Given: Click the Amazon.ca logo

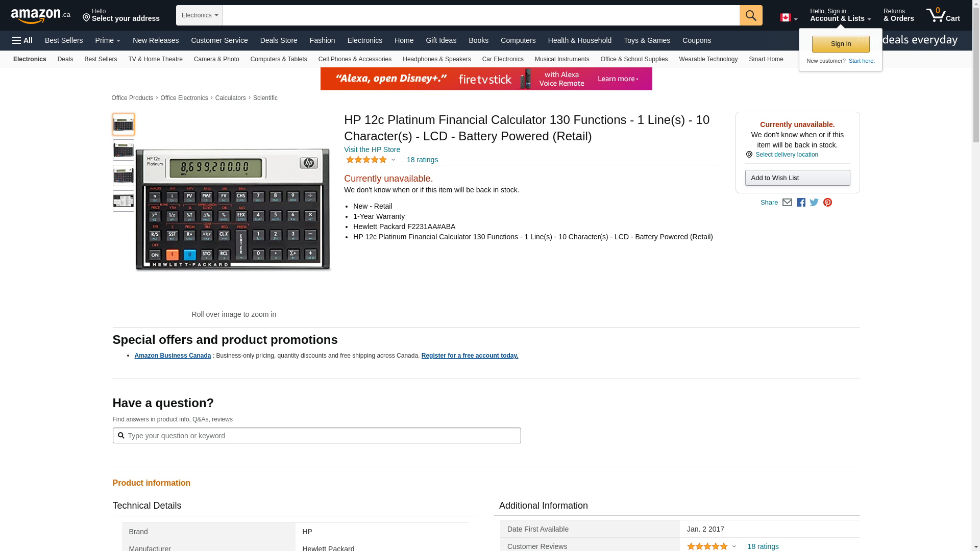Looking at the screenshot, I should [x=41, y=16].
